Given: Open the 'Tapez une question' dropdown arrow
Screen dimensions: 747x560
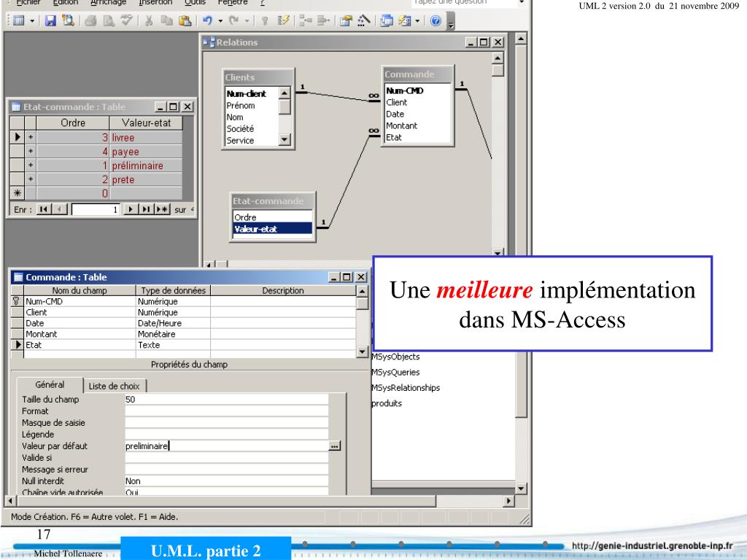Looking at the screenshot, I should pyautogui.click(x=521, y=2).
